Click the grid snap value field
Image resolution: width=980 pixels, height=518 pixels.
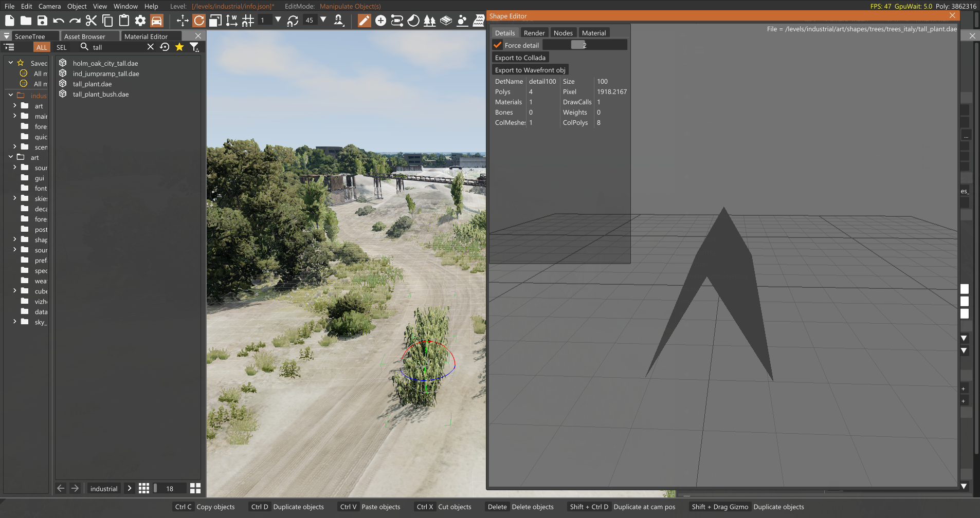tap(265, 20)
